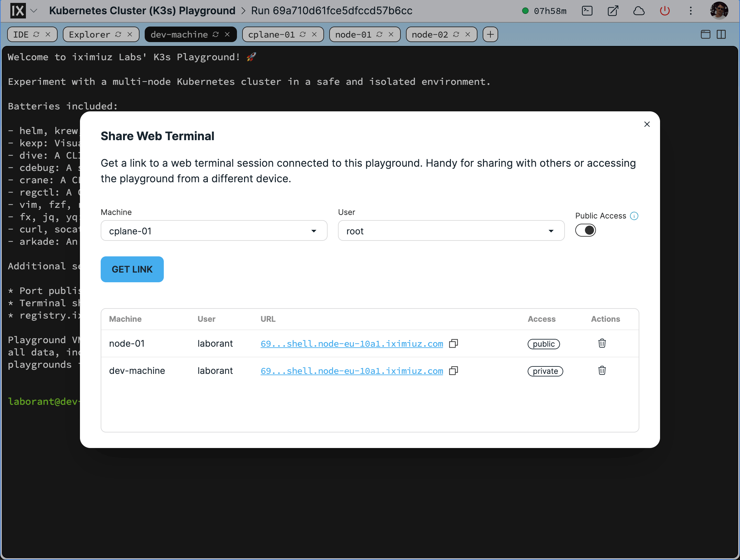Open the web terminal icon in header
The height and width of the screenshot is (560, 740).
click(587, 11)
